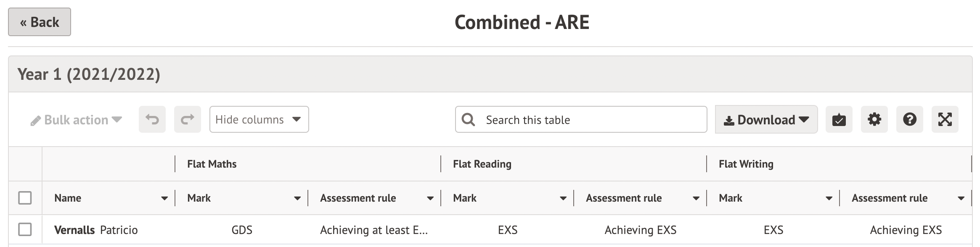Image resolution: width=980 pixels, height=247 pixels.
Task: Click the undo arrow icon
Action: [152, 120]
